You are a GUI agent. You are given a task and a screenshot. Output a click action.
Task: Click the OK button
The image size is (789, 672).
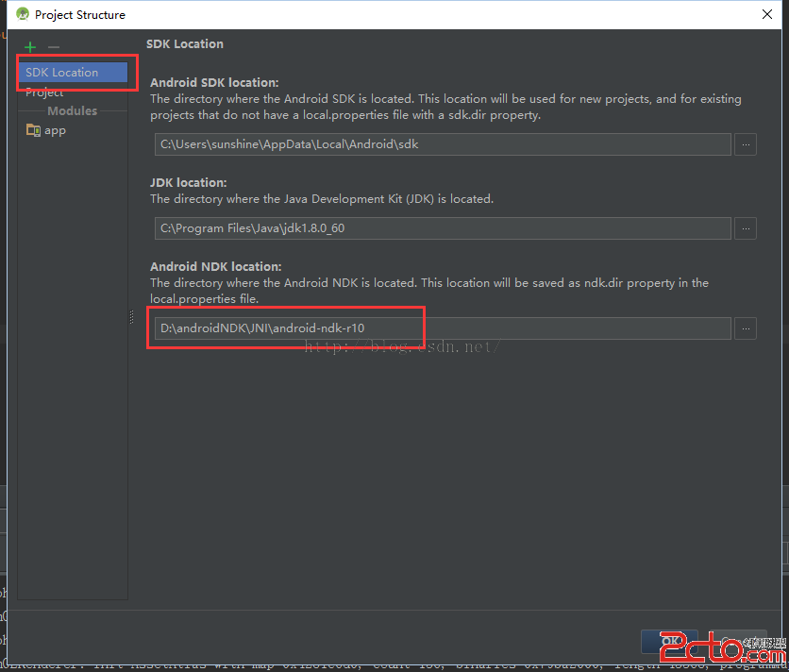[x=669, y=641]
